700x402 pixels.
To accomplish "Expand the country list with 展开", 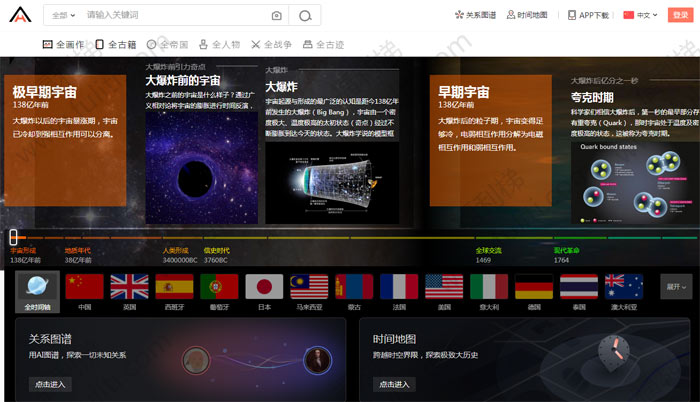I will (674, 286).
